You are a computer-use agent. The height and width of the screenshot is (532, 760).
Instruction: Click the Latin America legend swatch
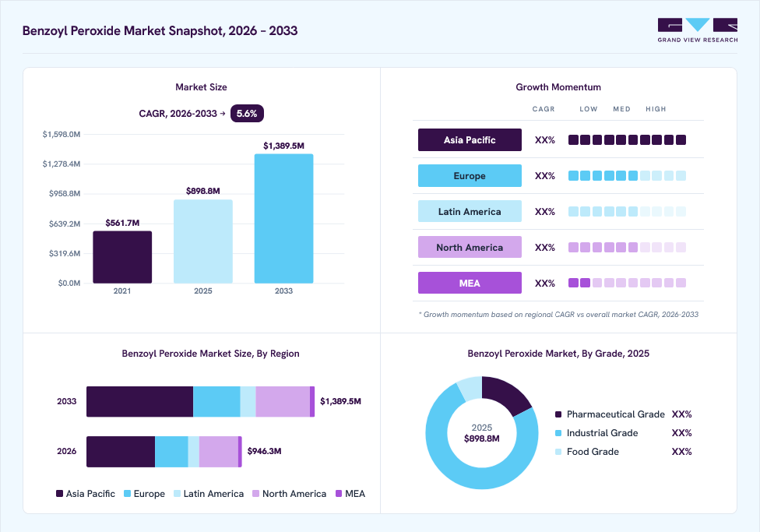click(177, 494)
